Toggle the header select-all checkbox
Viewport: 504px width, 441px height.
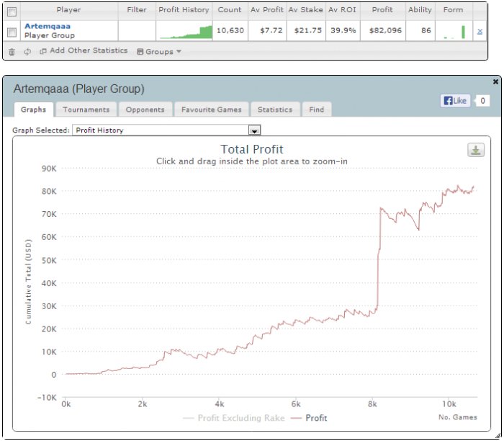tap(12, 12)
